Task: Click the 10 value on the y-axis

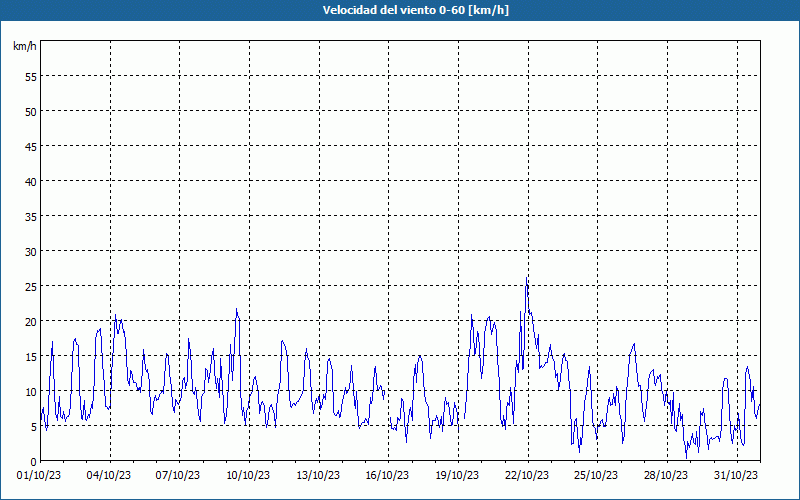Action: coord(31,391)
